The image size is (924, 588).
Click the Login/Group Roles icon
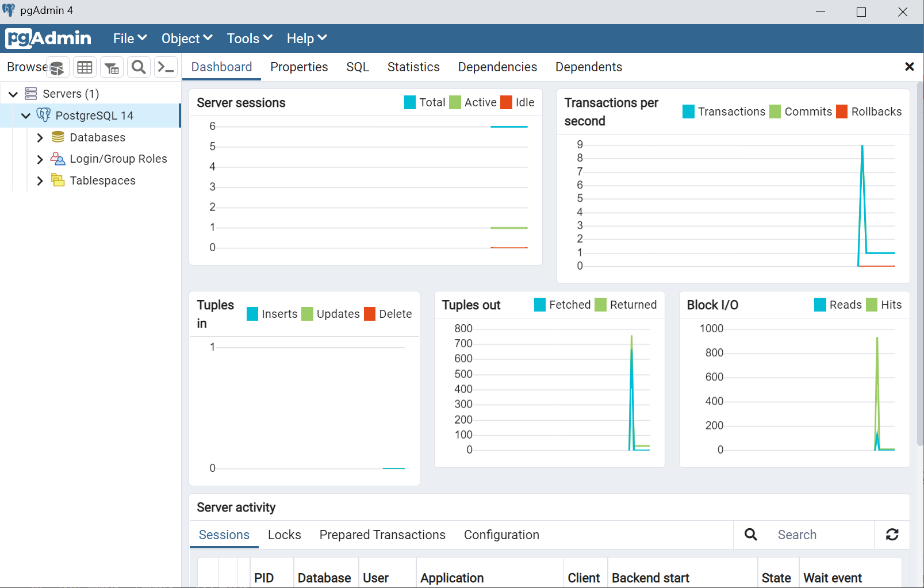[57, 159]
